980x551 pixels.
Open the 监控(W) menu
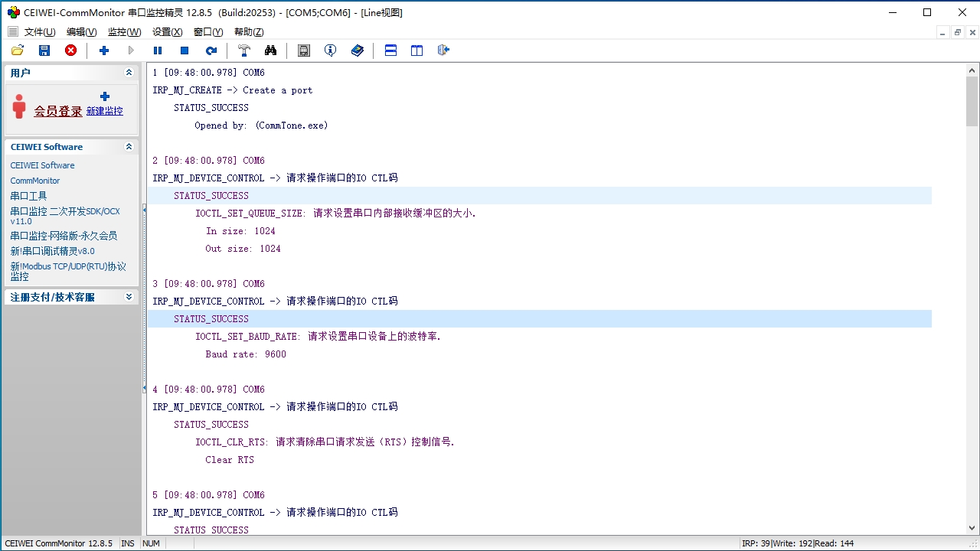pyautogui.click(x=123, y=31)
